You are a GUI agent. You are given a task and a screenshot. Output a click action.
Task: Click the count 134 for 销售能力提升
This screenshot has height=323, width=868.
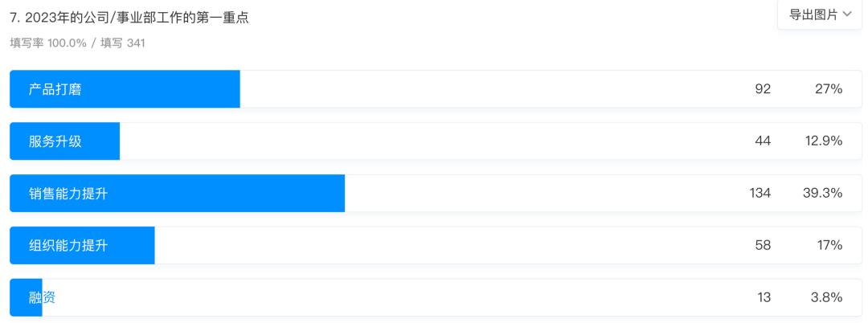coord(759,194)
